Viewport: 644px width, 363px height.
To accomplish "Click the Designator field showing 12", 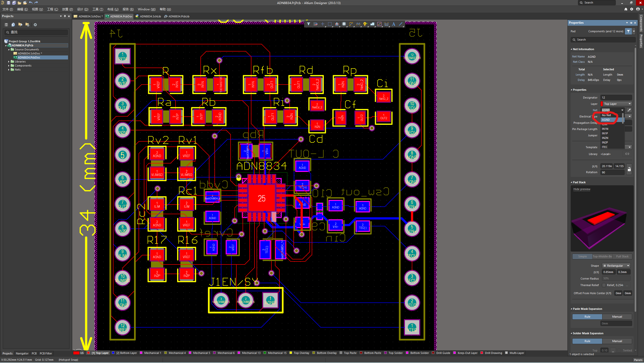I will [616, 98].
